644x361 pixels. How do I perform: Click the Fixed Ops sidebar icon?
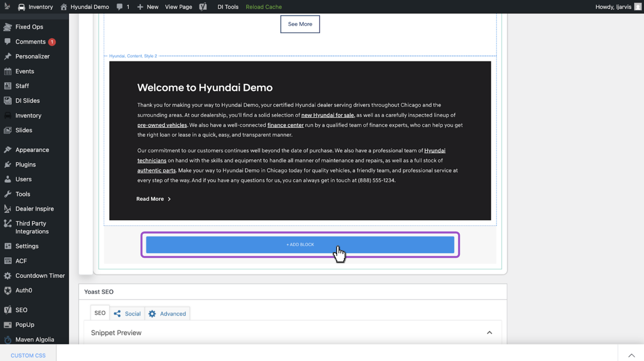[8, 27]
